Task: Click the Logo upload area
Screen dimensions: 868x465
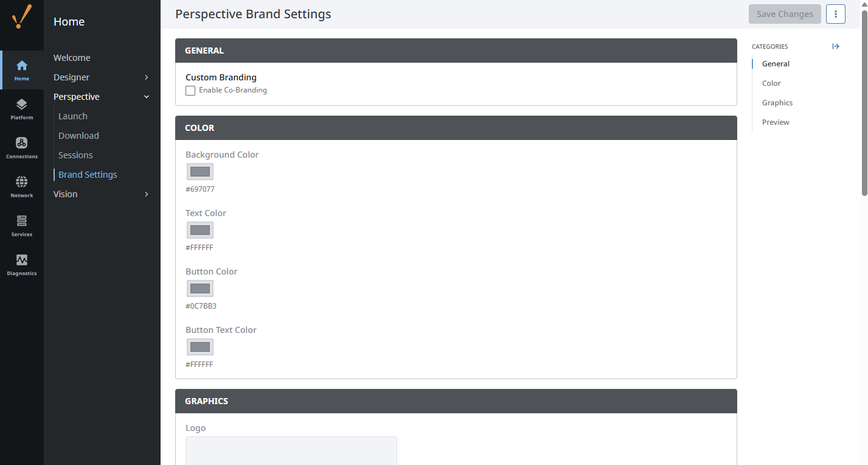Action: pyautogui.click(x=291, y=450)
